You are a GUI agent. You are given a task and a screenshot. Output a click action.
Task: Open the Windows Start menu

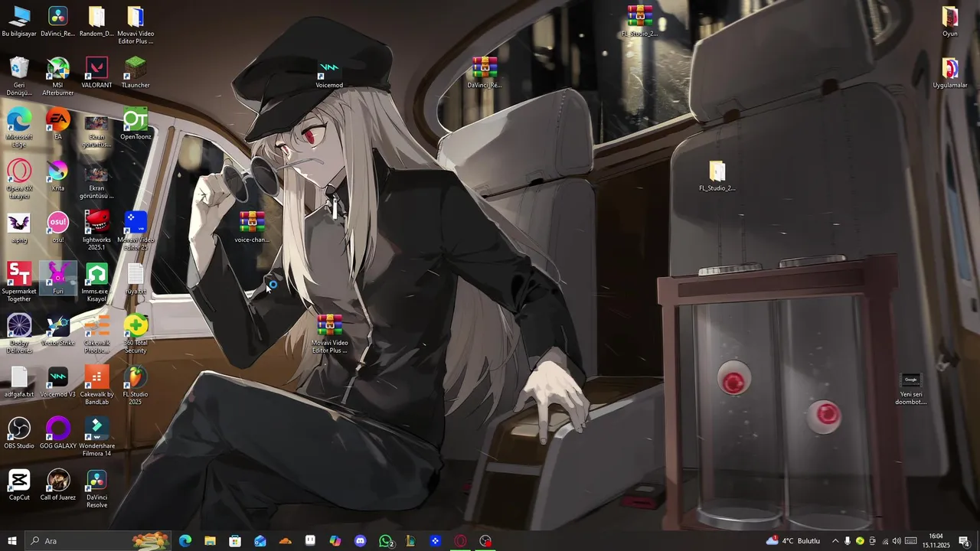click(x=12, y=541)
